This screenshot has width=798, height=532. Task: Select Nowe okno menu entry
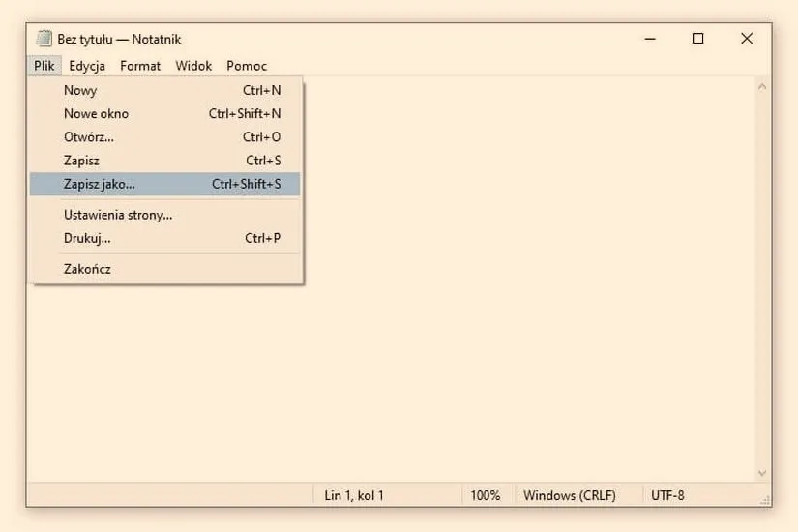click(164, 113)
